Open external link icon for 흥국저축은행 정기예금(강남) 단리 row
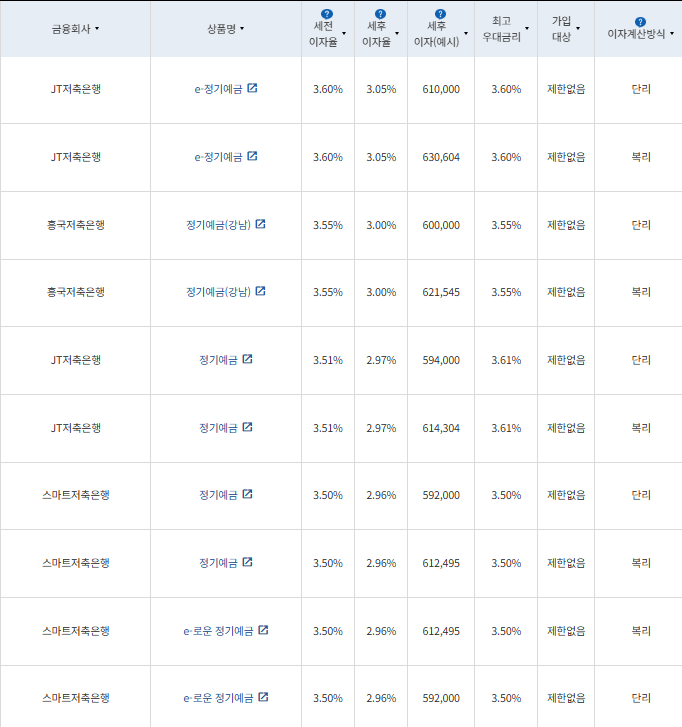The height and width of the screenshot is (727, 682). [261, 224]
